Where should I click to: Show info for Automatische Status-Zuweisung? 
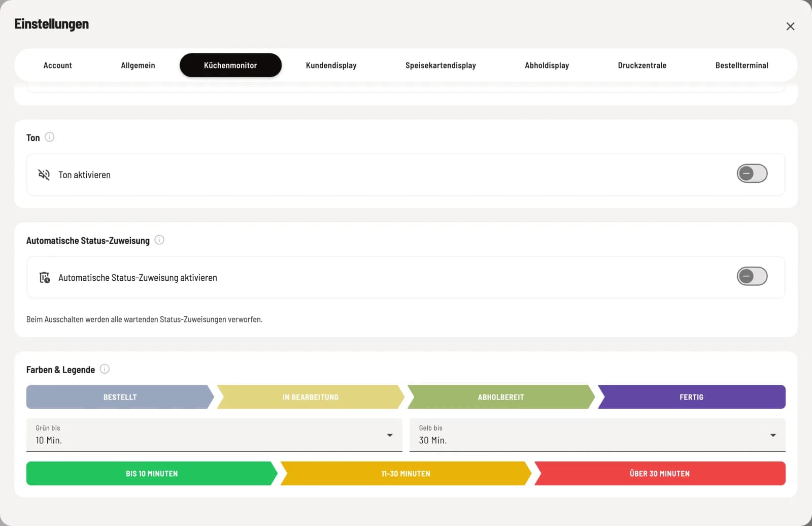coord(159,240)
